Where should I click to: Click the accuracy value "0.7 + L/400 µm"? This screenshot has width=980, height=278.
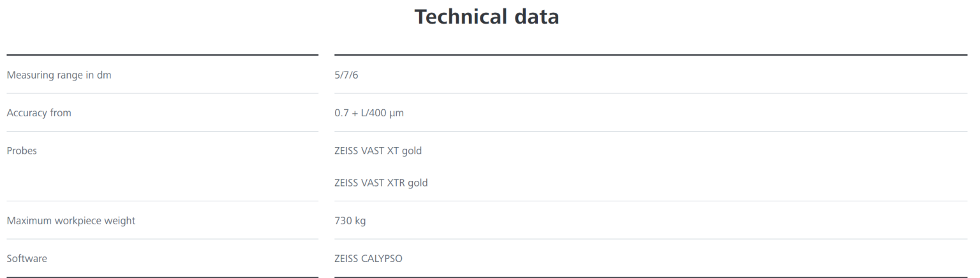pos(369,113)
